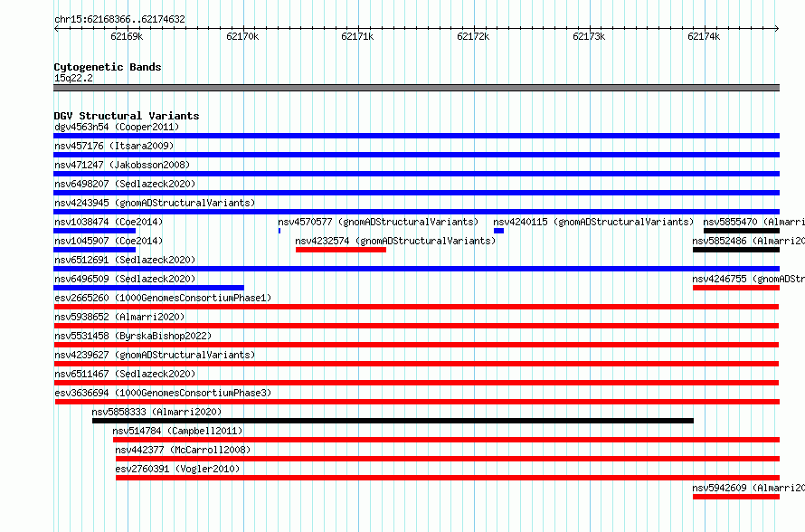Select the black bar under nsv5852486
The height and width of the screenshot is (532, 805).
736,250
